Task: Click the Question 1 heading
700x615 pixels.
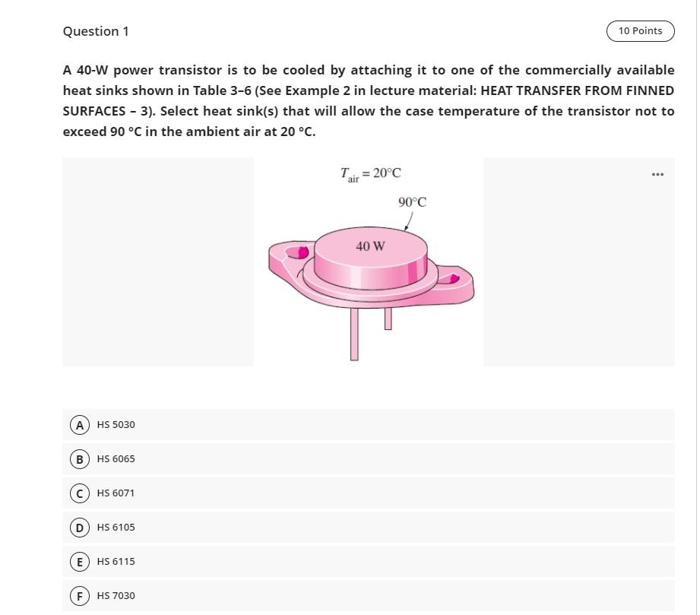Action: [96, 31]
